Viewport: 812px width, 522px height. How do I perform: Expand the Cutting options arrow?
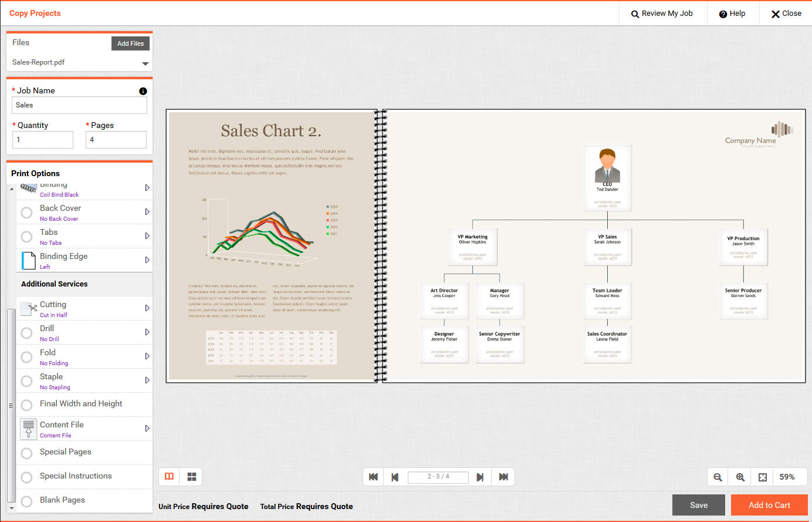147,308
